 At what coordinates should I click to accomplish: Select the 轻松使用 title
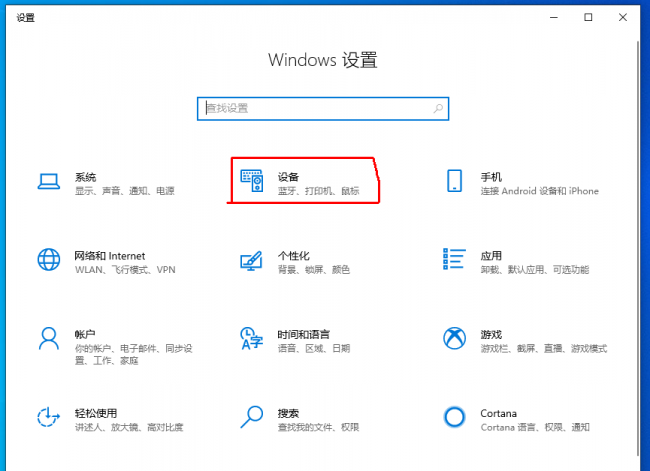click(x=96, y=413)
